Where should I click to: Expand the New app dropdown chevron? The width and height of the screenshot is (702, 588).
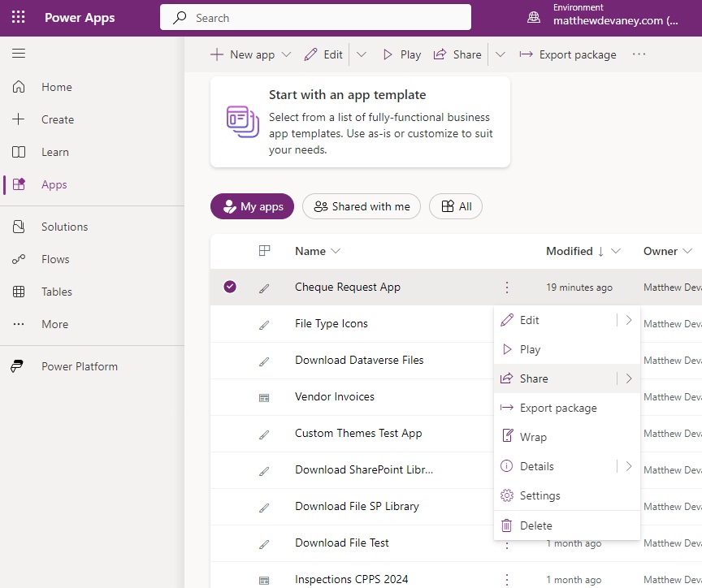pyautogui.click(x=286, y=54)
